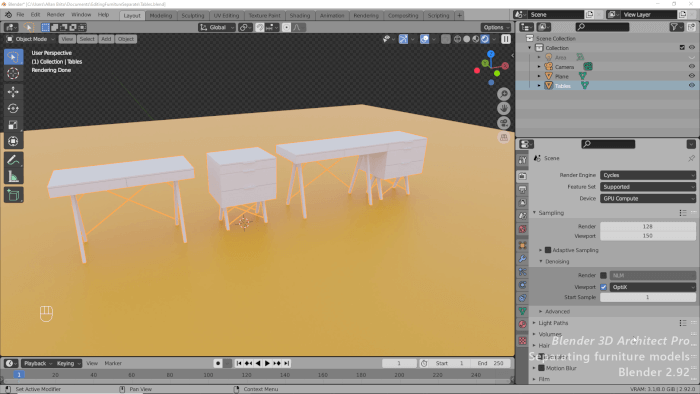This screenshot has height=394, width=700.
Task: Open the Object Constraints properties tab
Action: tap(522, 298)
